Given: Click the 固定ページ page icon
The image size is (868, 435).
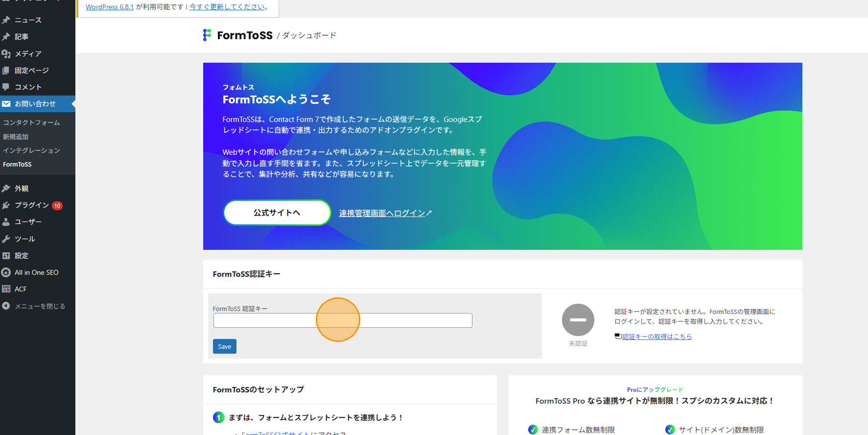Looking at the screenshot, I should 6,71.
